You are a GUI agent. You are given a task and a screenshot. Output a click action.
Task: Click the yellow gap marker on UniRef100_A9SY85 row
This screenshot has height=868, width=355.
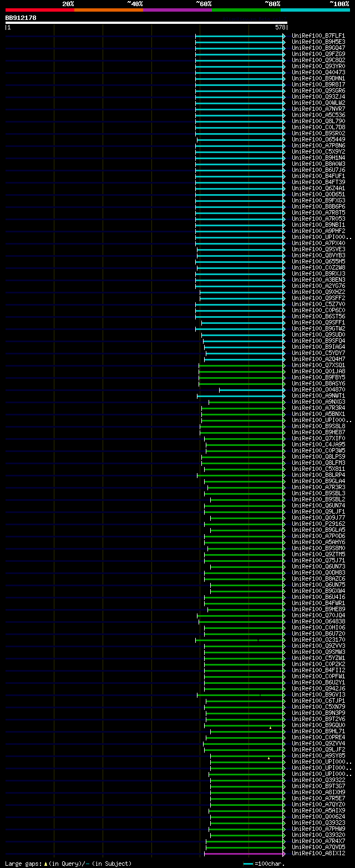click(x=269, y=758)
